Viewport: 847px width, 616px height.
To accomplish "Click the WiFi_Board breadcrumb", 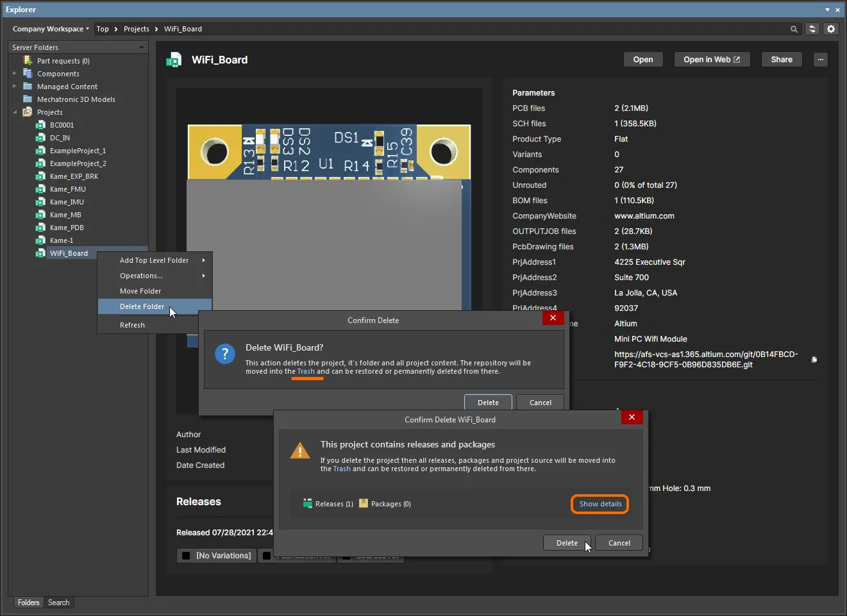I will 183,29.
